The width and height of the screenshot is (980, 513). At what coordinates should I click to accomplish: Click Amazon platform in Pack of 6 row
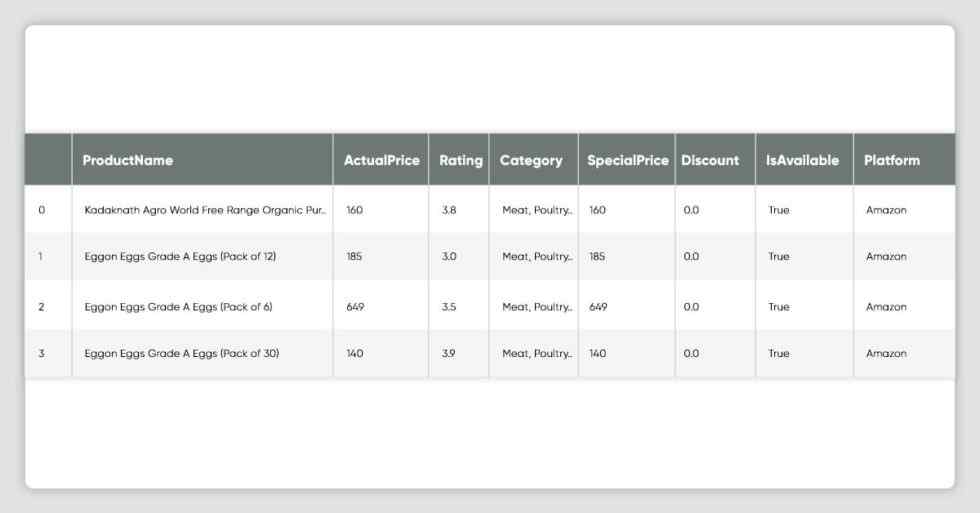point(886,307)
